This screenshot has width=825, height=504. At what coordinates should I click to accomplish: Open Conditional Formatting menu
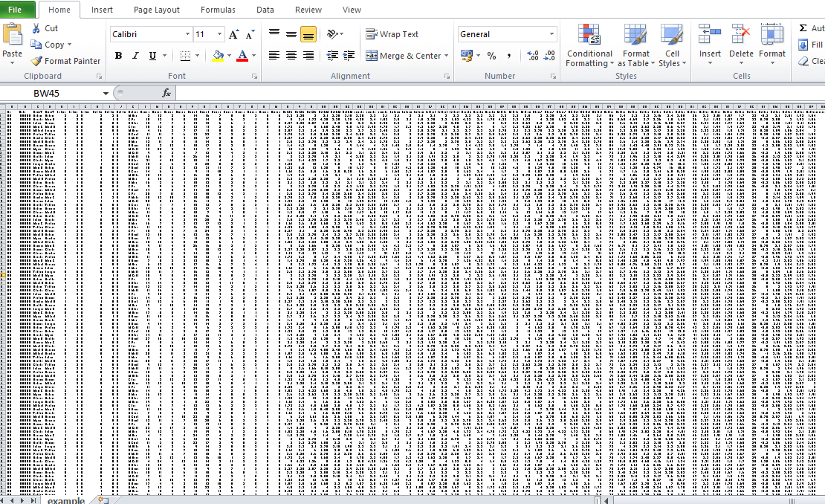coord(589,46)
